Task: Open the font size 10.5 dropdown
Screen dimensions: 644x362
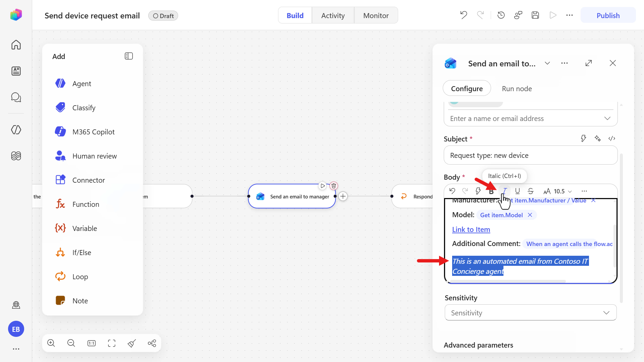Action: [x=558, y=191]
